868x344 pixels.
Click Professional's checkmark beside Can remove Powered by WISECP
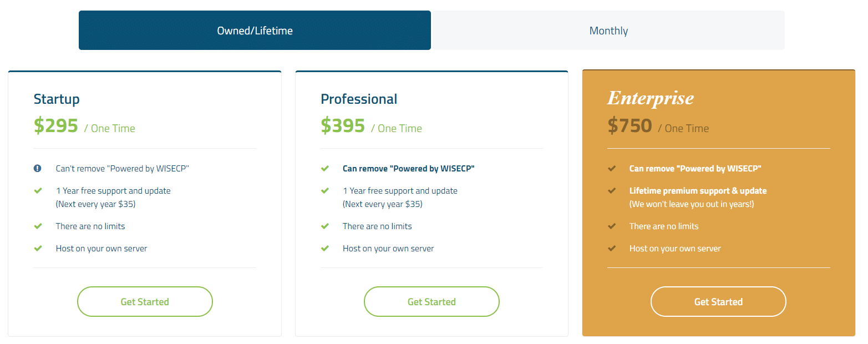coord(324,168)
